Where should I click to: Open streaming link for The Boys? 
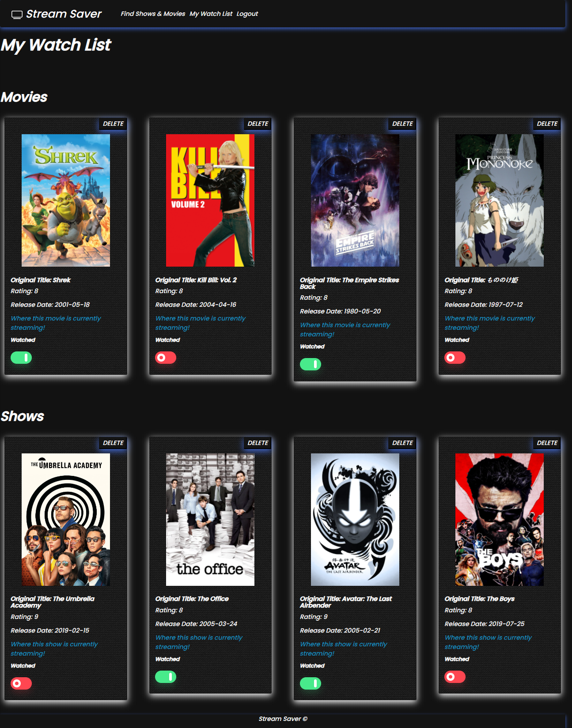(488, 642)
